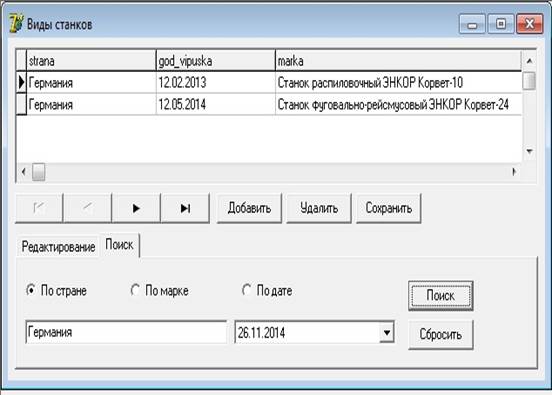Click the grid's horizontal scrollbar right arrow
Image resolution: width=552 pixels, height=395 pixels.
(514, 172)
